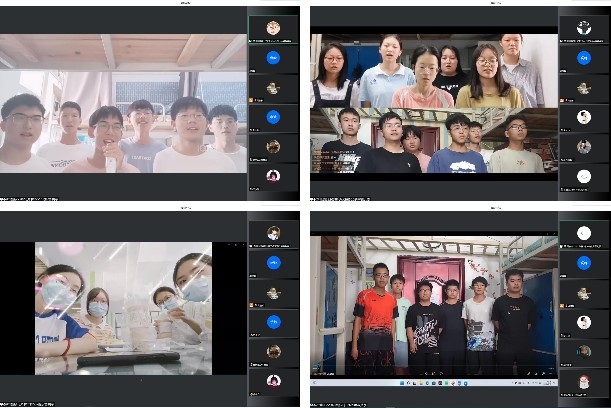Image resolution: width=611 pixels, height=408 pixels.
Task: Click blue avatar tile in top-right meeting sidebar
Action: tap(584, 58)
